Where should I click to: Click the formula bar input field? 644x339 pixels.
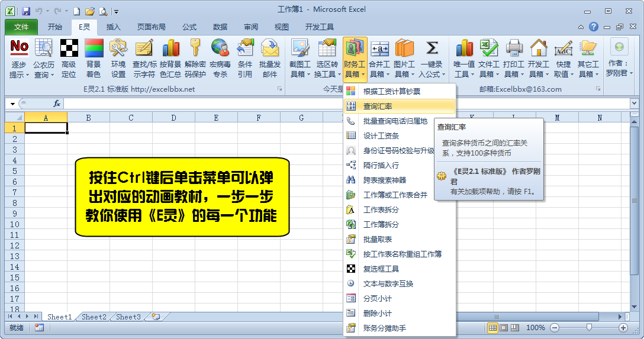347,104
